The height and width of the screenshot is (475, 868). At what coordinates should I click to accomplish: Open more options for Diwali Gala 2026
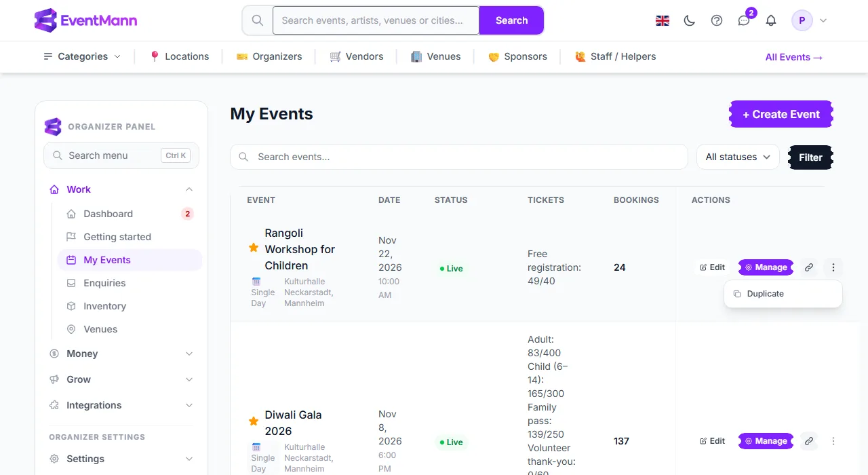point(833,441)
